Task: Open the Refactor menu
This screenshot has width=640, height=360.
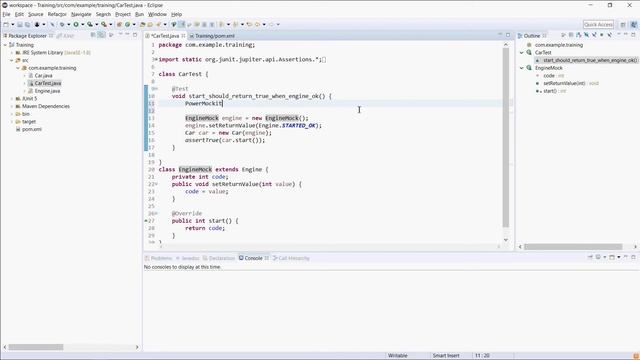Action: point(57,14)
